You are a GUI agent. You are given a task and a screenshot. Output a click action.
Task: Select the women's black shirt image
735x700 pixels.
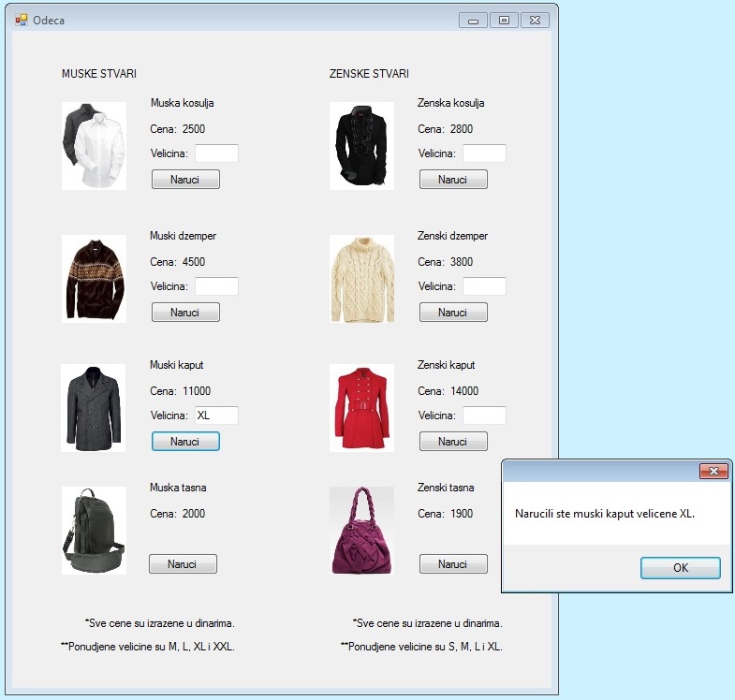click(361, 146)
